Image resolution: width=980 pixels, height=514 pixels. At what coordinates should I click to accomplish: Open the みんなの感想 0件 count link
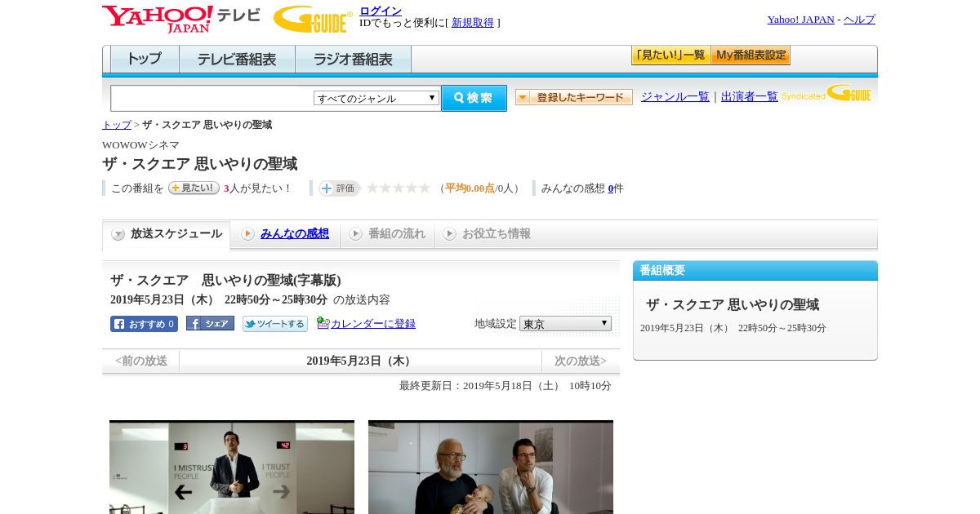pos(611,188)
